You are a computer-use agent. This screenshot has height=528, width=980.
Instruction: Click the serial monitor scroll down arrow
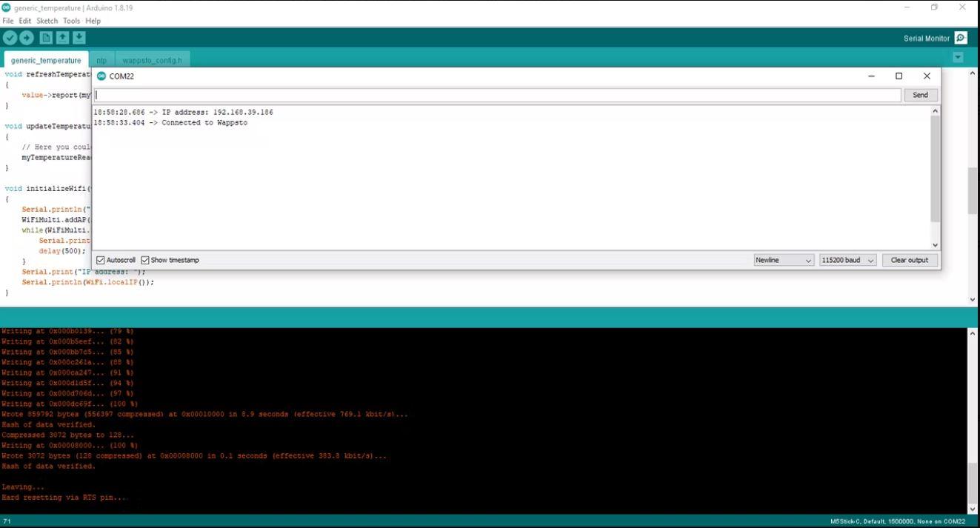click(935, 245)
